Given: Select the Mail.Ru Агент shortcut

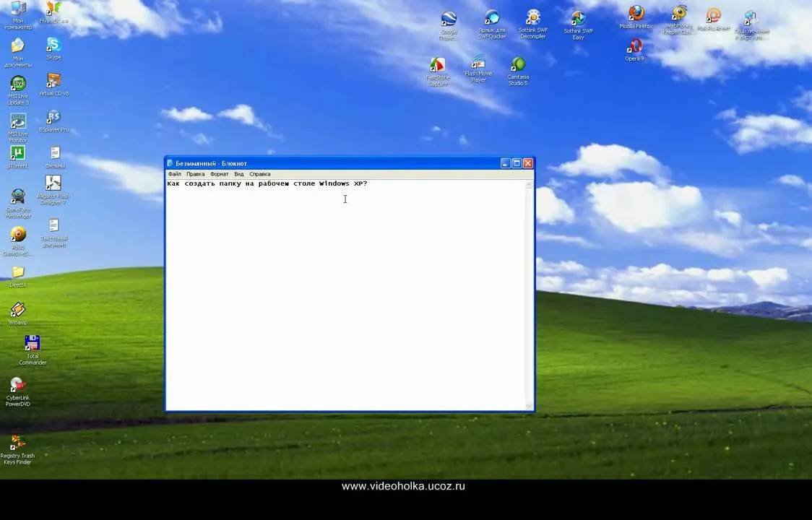Looking at the screenshot, I should pos(713,19).
